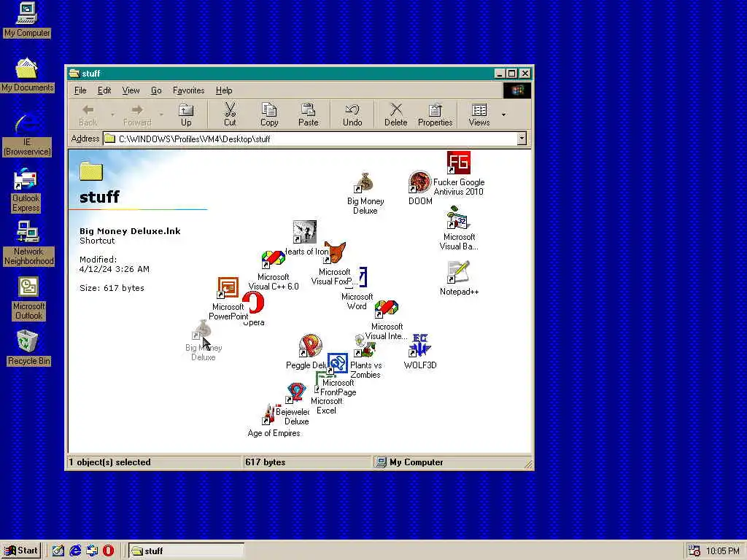Open the DOOM shortcut icon

point(419,182)
